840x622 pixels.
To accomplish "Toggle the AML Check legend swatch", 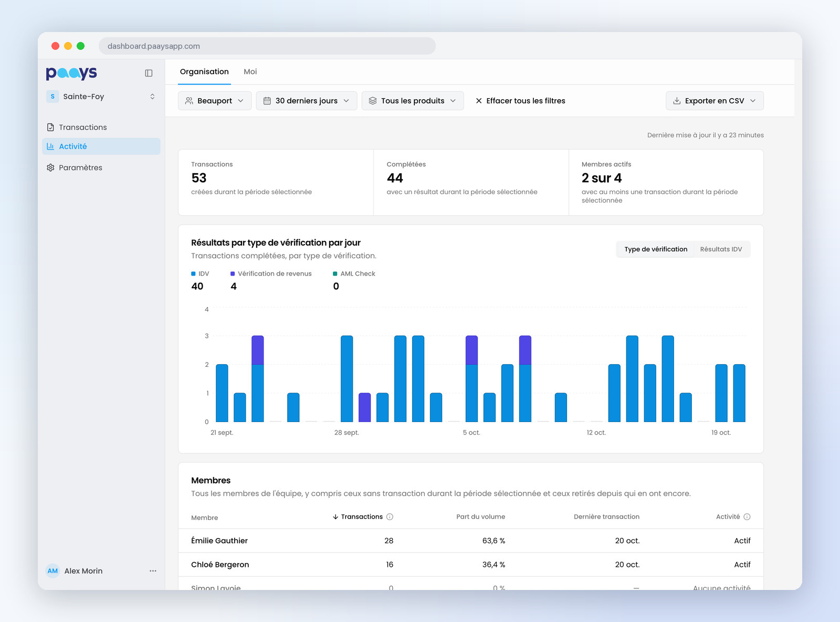I will pyautogui.click(x=335, y=274).
